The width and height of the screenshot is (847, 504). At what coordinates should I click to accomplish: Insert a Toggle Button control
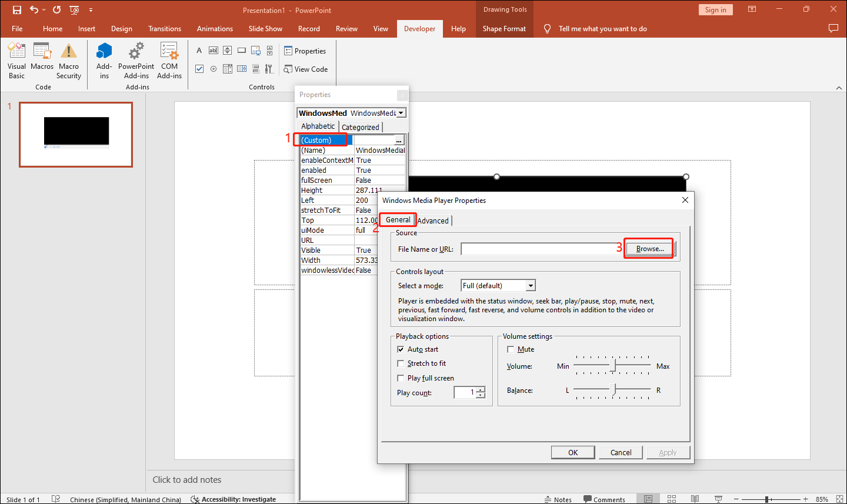click(256, 69)
